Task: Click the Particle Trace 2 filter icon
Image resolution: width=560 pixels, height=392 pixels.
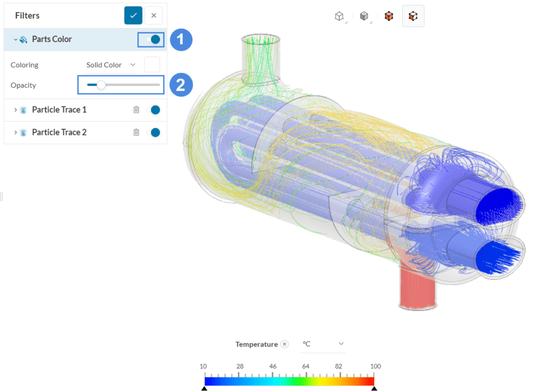Action: coord(22,132)
